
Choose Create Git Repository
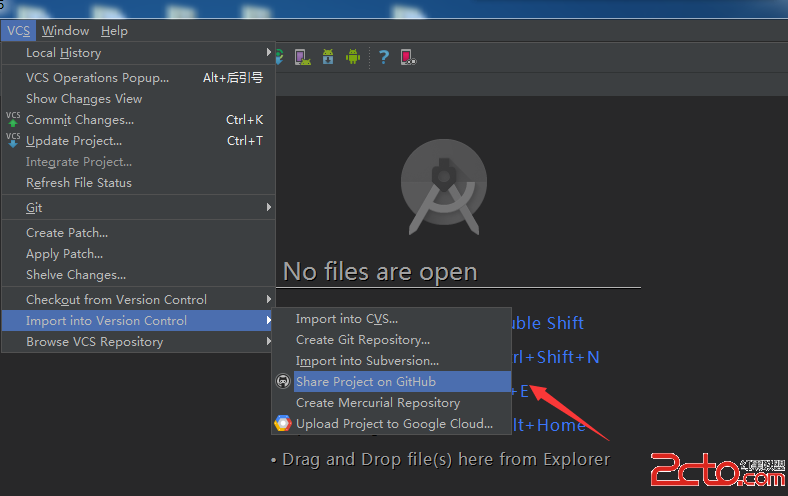tap(391, 340)
